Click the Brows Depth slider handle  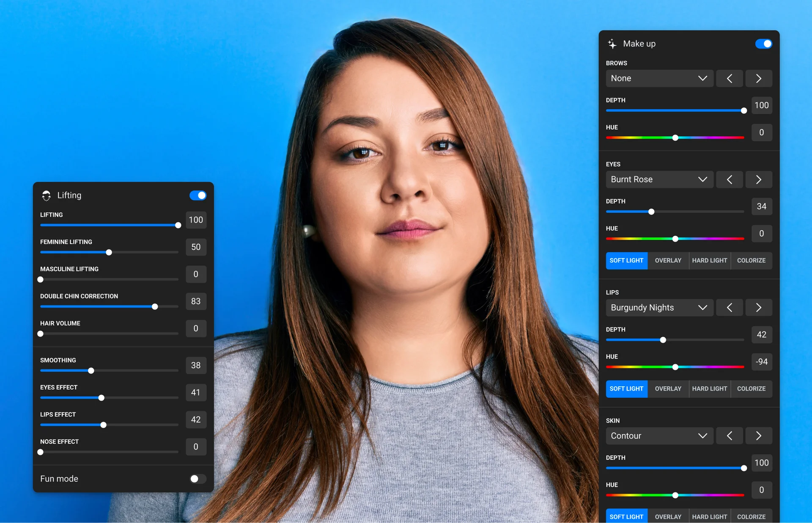[x=744, y=111]
